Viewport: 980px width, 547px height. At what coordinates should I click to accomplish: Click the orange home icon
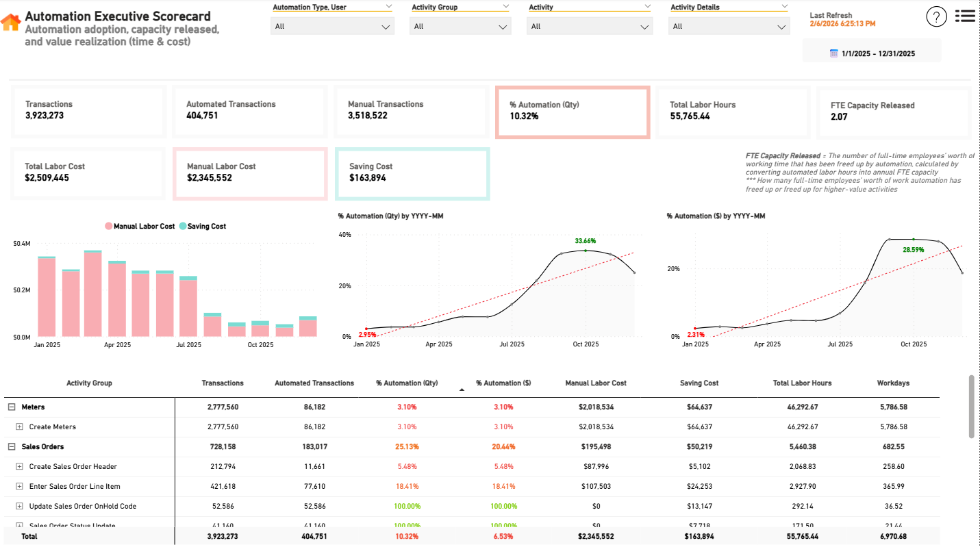point(11,23)
